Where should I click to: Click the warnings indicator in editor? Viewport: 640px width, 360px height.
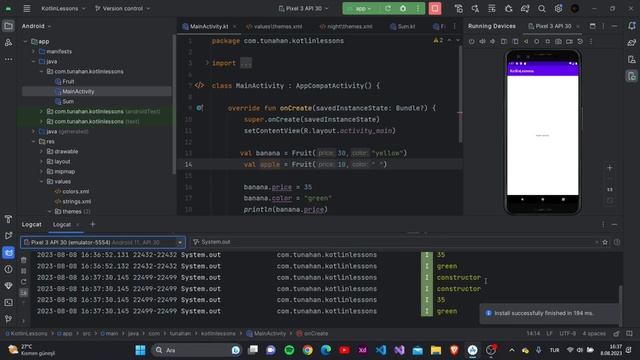438,40
